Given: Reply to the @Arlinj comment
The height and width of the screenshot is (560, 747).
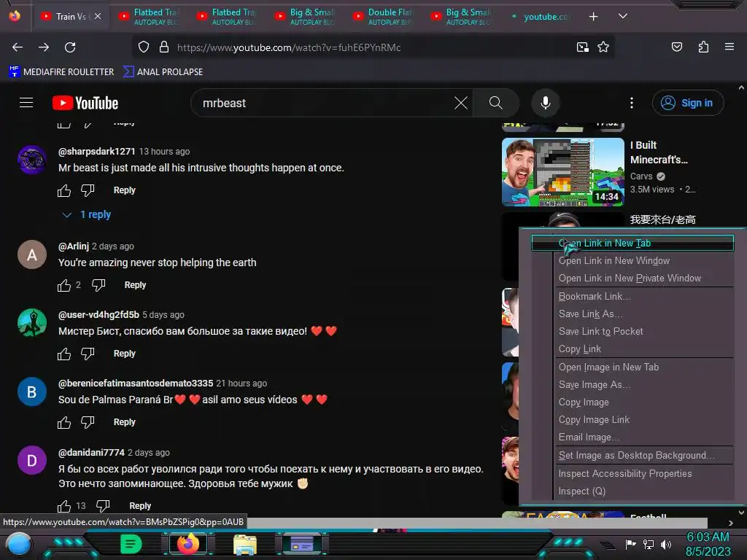Looking at the screenshot, I should click(x=135, y=285).
